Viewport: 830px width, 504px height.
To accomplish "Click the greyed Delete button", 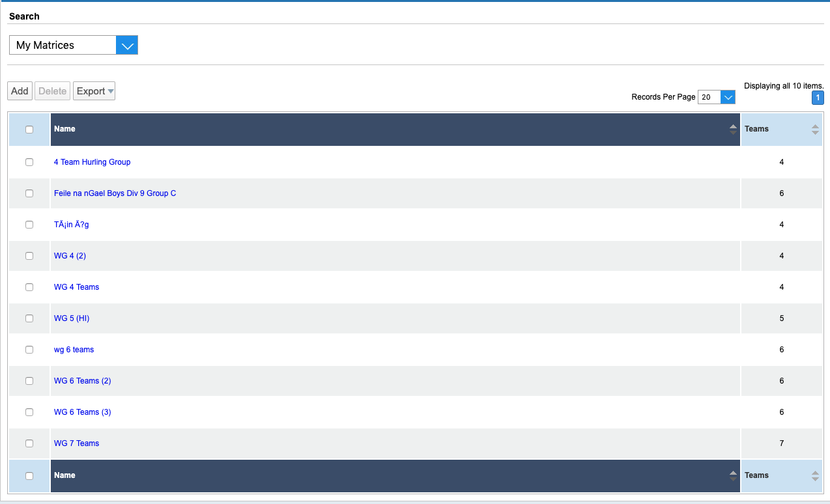I will (x=53, y=91).
